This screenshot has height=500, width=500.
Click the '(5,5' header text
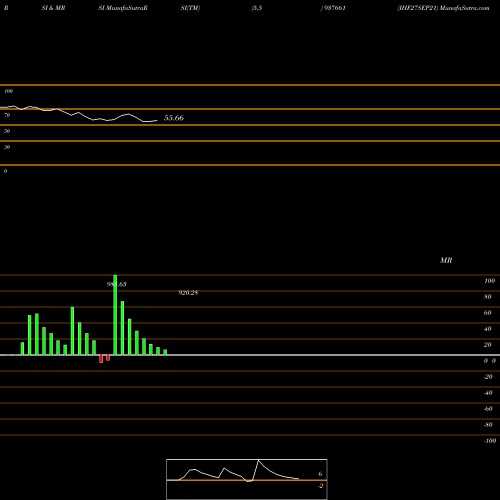[x=257, y=8]
